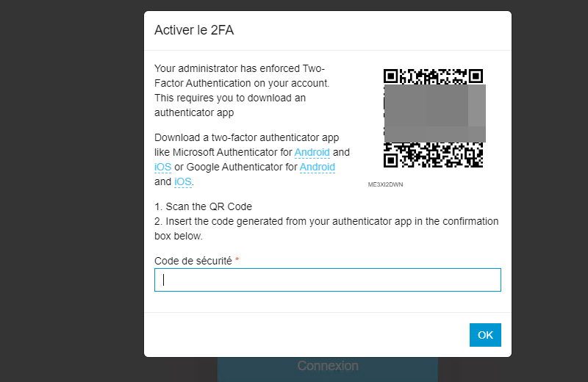The image size is (588, 382).
Task: Click the red required asterisk
Action: point(237,261)
